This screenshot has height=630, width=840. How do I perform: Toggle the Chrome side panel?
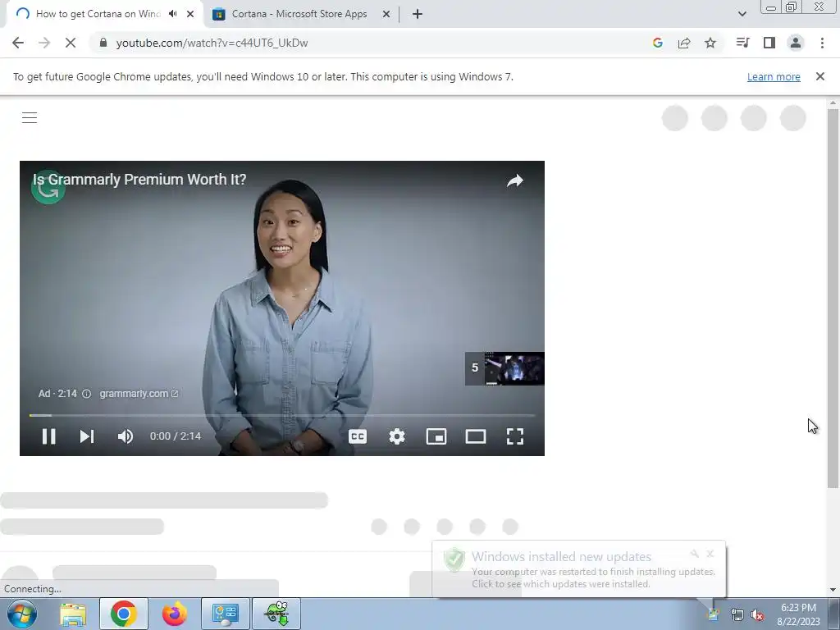[769, 43]
